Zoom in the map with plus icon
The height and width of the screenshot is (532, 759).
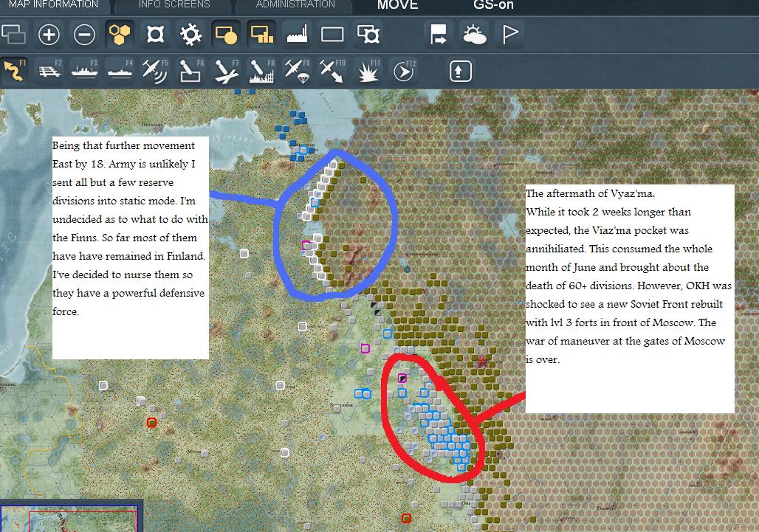point(49,35)
